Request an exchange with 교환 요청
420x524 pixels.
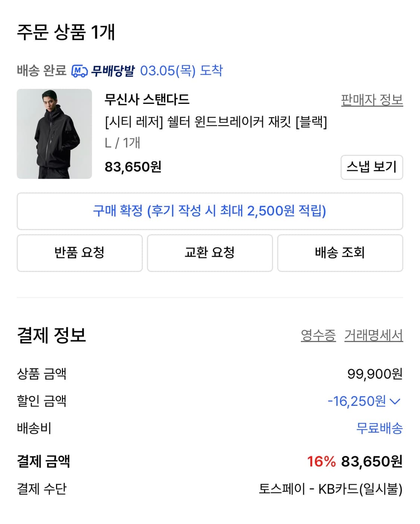tap(210, 253)
